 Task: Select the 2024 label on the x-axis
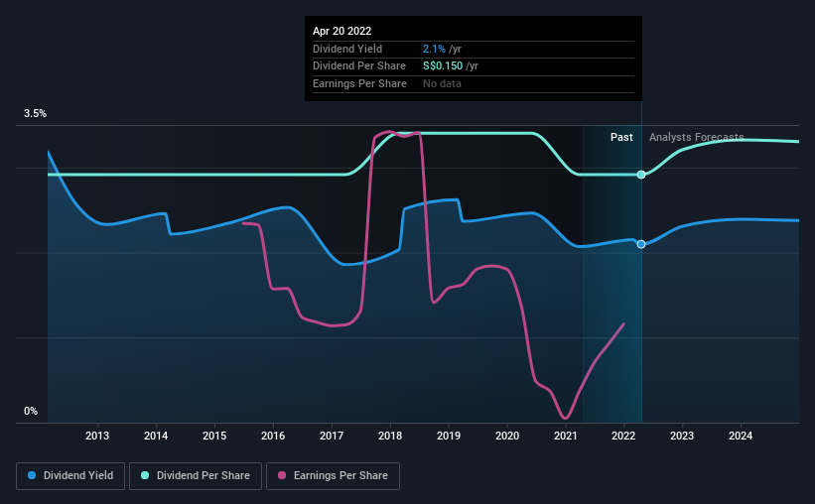(741, 436)
